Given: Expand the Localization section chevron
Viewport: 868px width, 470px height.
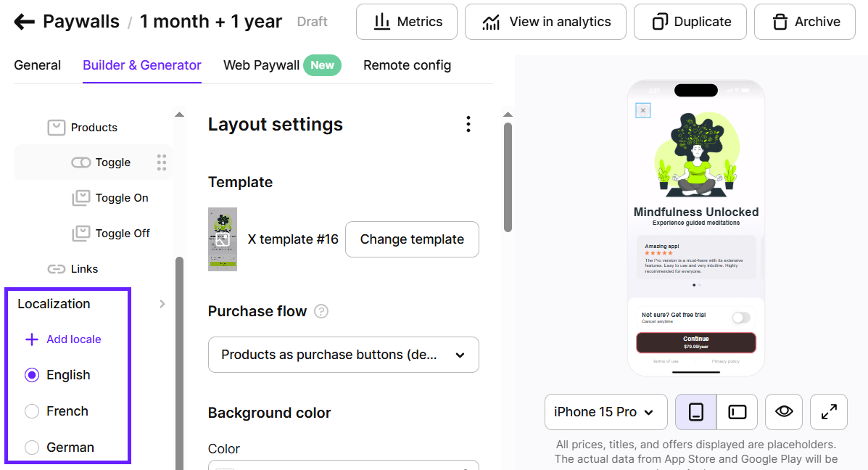Looking at the screenshot, I should (x=162, y=304).
